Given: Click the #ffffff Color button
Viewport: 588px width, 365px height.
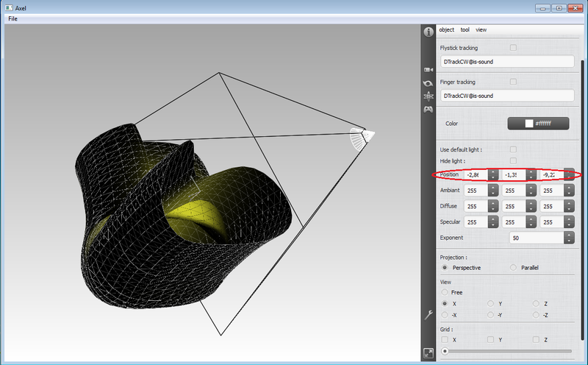Looking at the screenshot, I should pos(539,124).
